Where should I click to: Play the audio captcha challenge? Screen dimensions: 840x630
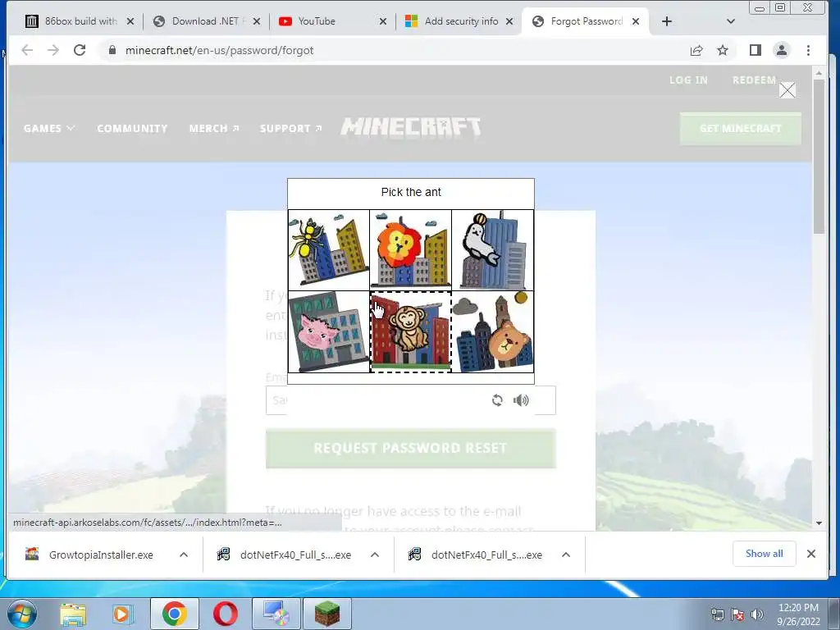pyautogui.click(x=521, y=400)
